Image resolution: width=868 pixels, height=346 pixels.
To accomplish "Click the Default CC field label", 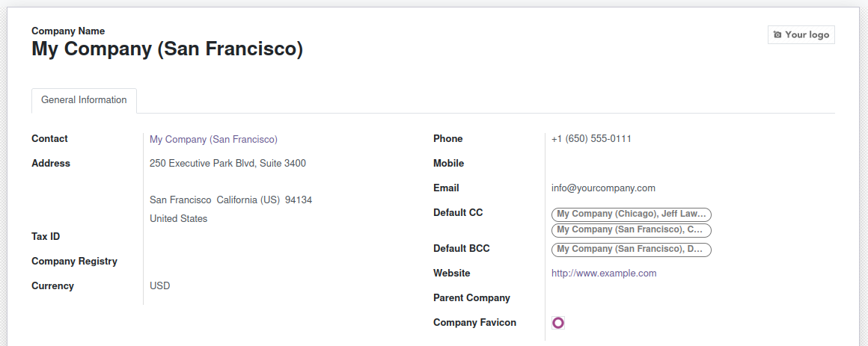I will [x=458, y=213].
